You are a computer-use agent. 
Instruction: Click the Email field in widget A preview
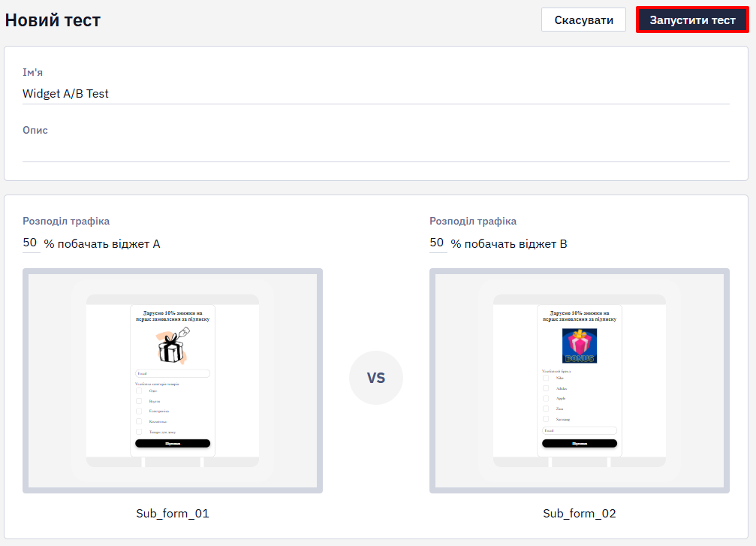pyautogui.click(x=173, y=373)
